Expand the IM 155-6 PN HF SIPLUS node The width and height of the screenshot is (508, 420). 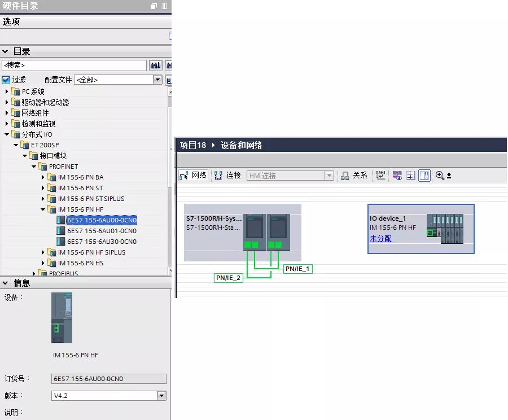(42, 252)
